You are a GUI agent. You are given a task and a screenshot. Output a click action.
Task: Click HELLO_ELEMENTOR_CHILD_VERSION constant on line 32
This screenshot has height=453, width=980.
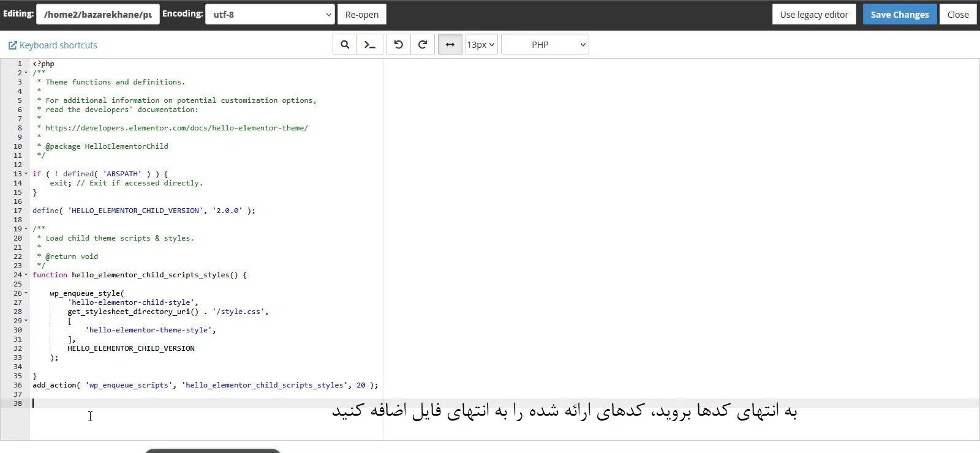(x=131, y=348)
